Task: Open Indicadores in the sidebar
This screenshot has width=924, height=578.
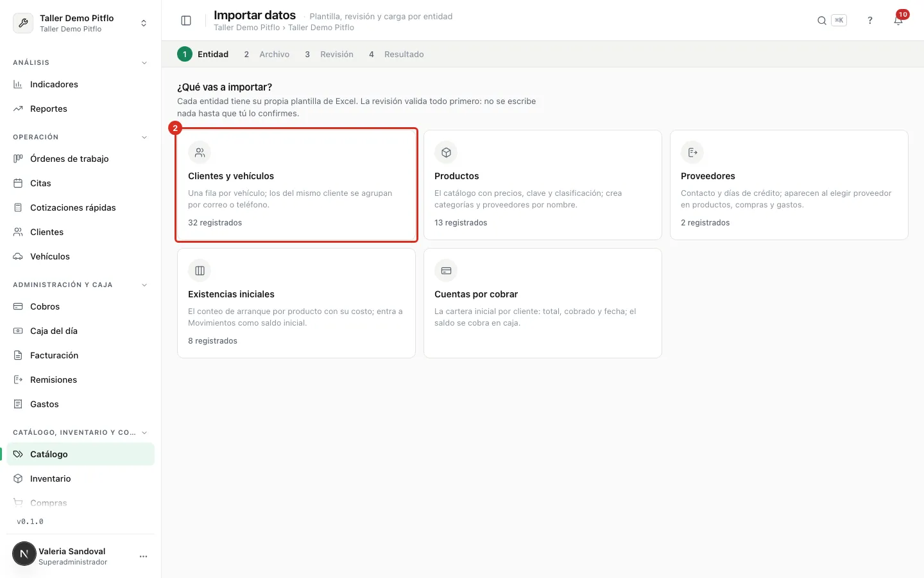Action: [x=81, y=84]
